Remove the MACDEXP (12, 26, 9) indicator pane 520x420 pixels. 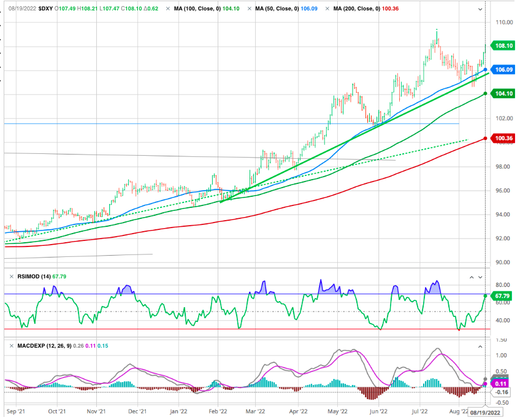12,346
